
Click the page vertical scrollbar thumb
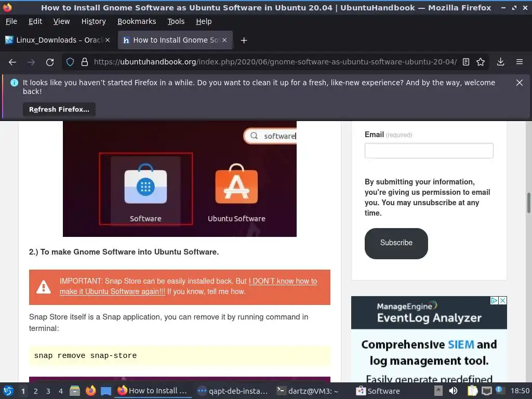(528, 203)
